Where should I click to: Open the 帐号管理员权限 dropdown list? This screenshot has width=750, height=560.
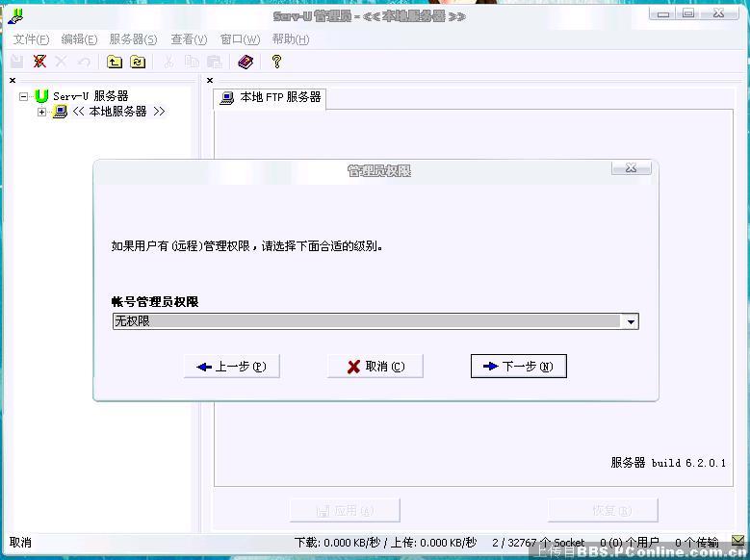[x=631, y=322]
